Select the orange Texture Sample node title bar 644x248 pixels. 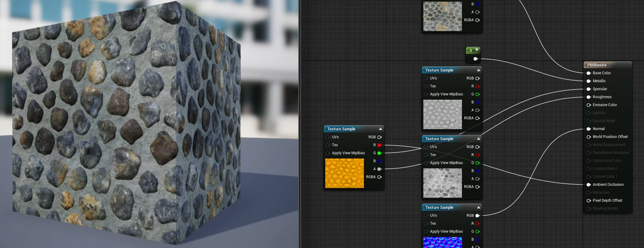(354, 129)
